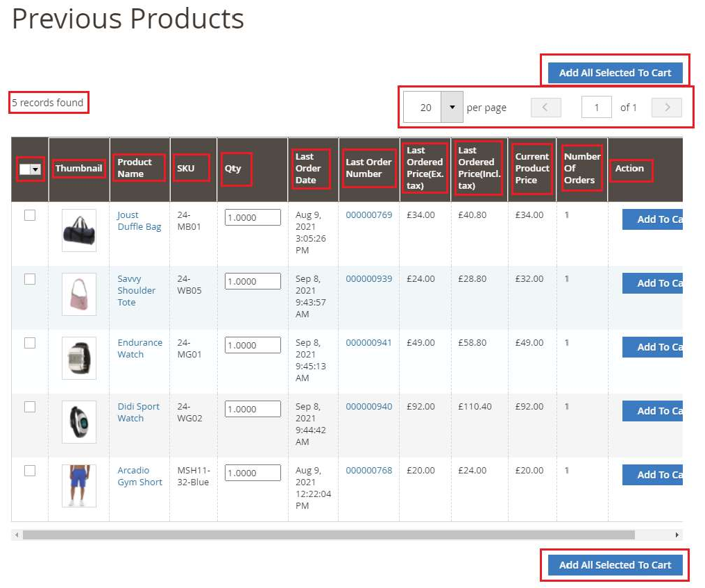This screenshot has height=588, width=705.
Task: Open order number 000000939 link
Action: [368, 278]
